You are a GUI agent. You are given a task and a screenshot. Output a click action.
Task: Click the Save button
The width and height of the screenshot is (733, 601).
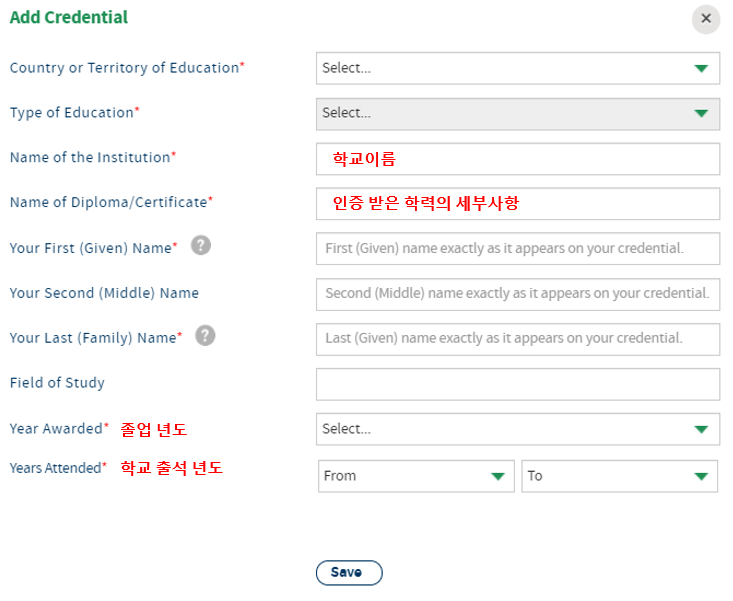(x=349, y=572)
